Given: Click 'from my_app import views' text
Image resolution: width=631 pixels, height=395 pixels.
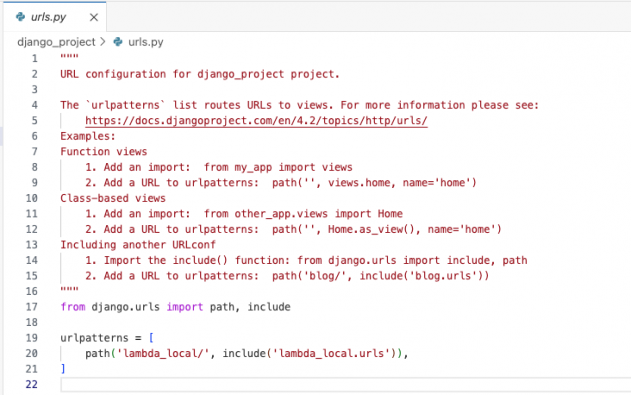Looking at the screenshot, I should [278, 167].
